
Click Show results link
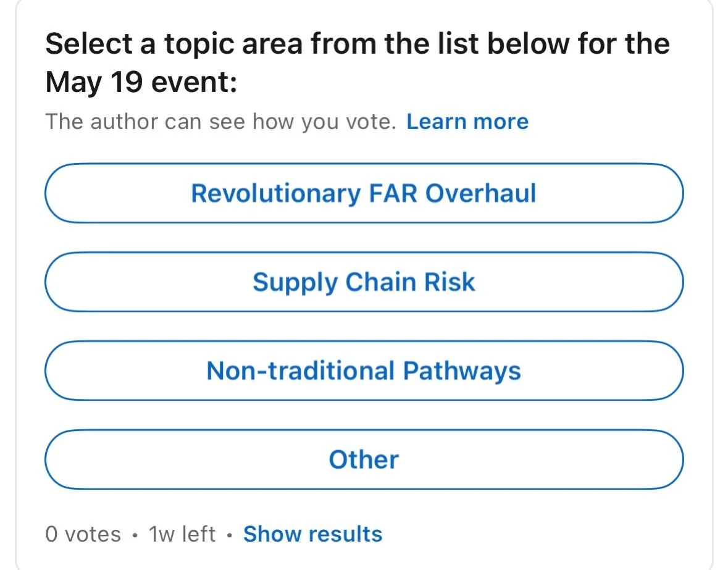313,534
